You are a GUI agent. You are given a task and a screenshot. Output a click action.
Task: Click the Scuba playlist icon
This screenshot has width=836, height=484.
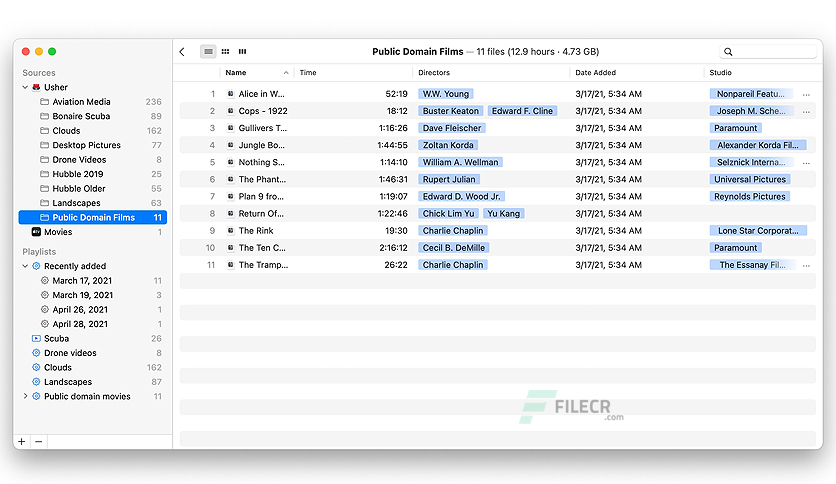[x=36, y=338]
